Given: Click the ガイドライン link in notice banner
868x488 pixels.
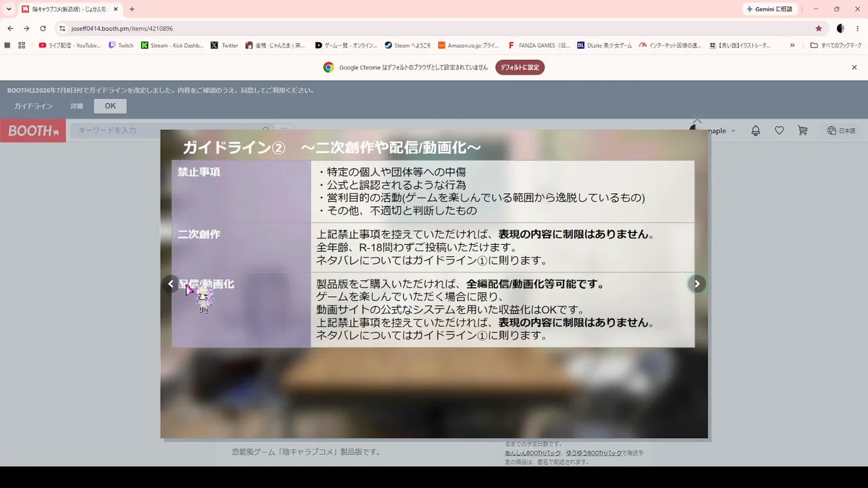Looking at the screenshot, I should coord(33,106).
